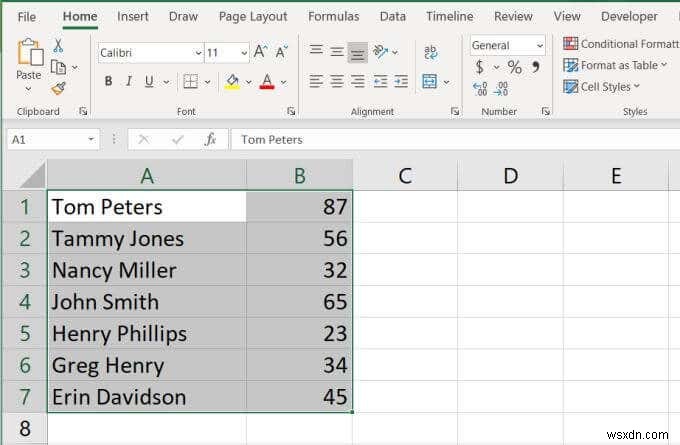This screenshot has height=445, width=680.
Task: Open Conditional Formatting menu
Action: click(621, 44)
